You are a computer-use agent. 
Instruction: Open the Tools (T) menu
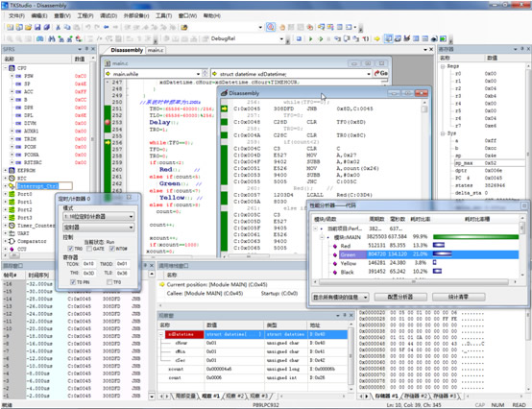pos(164,15)
